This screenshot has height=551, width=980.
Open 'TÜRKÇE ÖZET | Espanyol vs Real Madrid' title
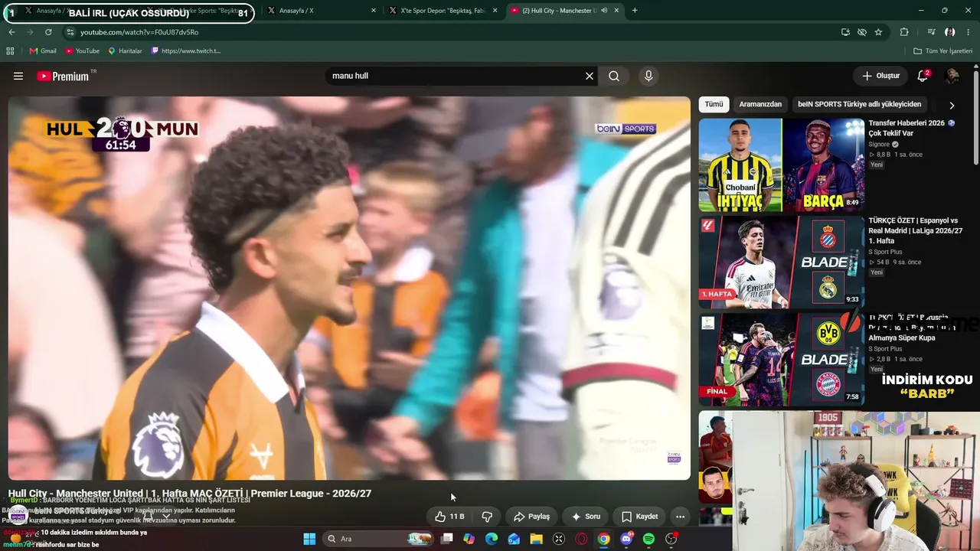click(x=915, y=230)
